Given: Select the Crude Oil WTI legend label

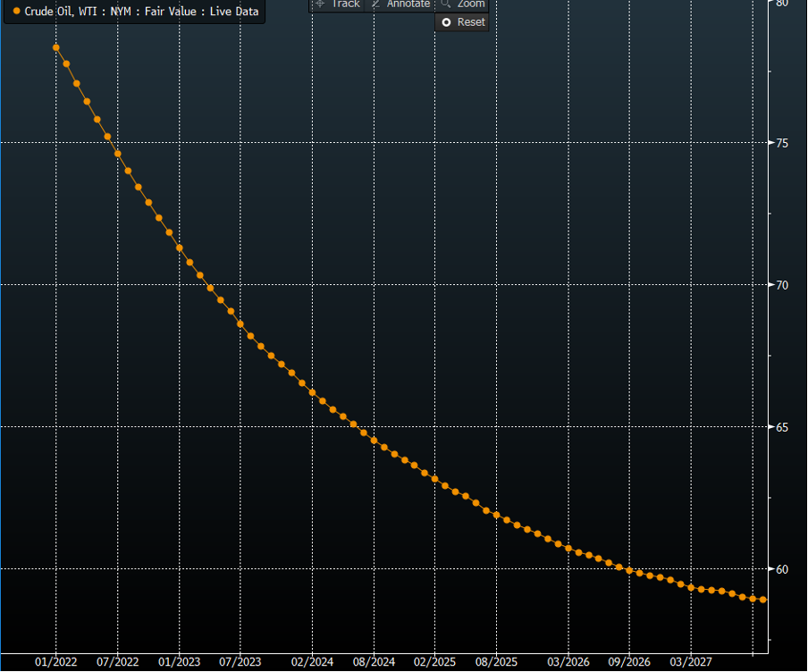Looking at the screenshot, I should pos(141,11).
